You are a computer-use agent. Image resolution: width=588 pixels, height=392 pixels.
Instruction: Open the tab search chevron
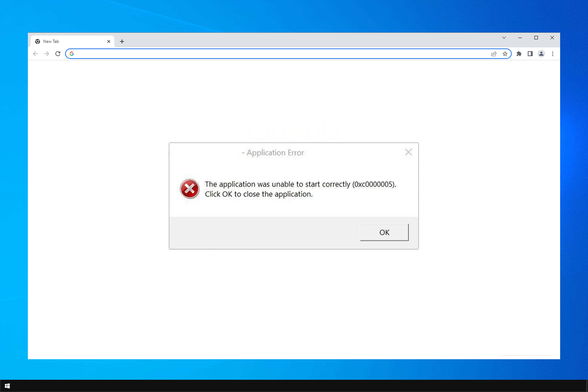tap(504, 38)
